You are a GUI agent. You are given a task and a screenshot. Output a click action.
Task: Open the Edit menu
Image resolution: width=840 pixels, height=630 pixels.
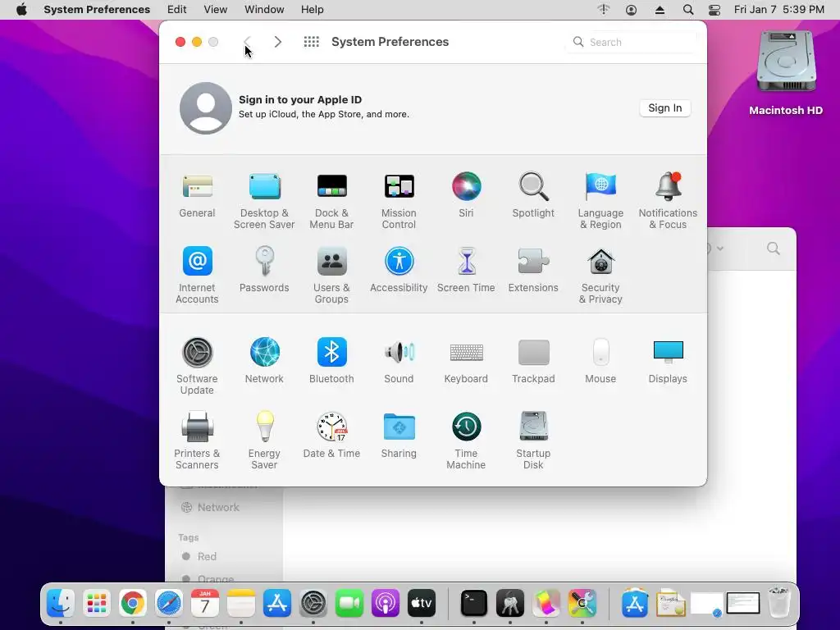[177, 10]
